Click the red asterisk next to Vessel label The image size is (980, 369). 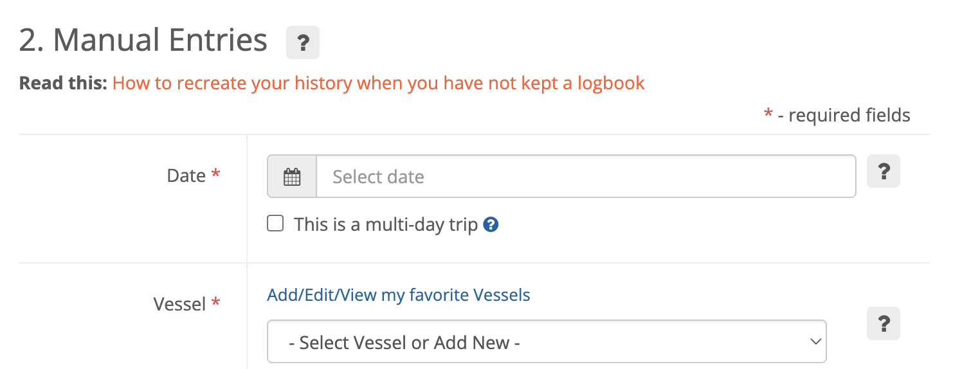pyautogui.click(x=216, y=302)
